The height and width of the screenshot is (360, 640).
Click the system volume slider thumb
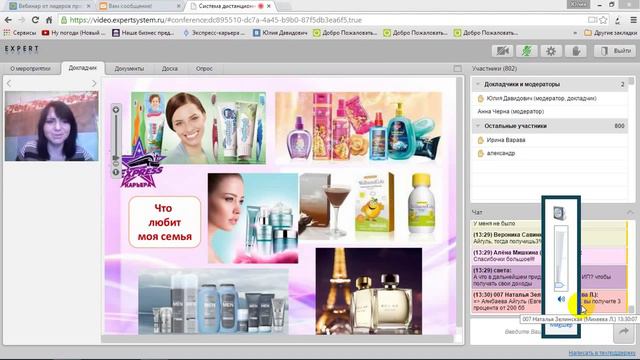pos(560,284)
